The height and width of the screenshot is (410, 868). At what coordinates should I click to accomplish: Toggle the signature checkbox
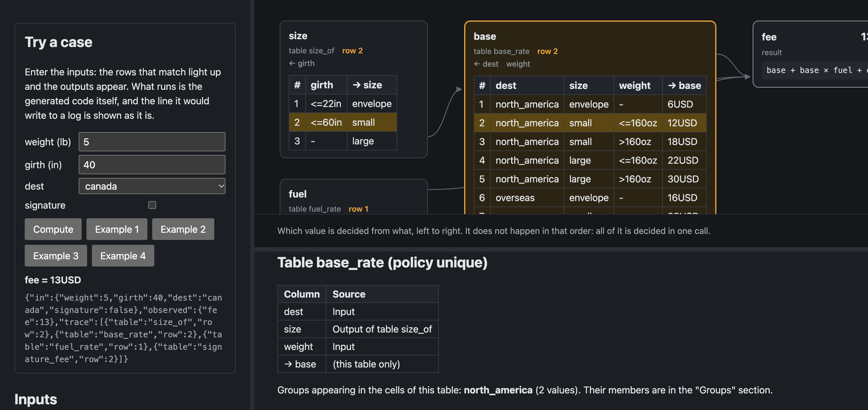click(152, 205)
